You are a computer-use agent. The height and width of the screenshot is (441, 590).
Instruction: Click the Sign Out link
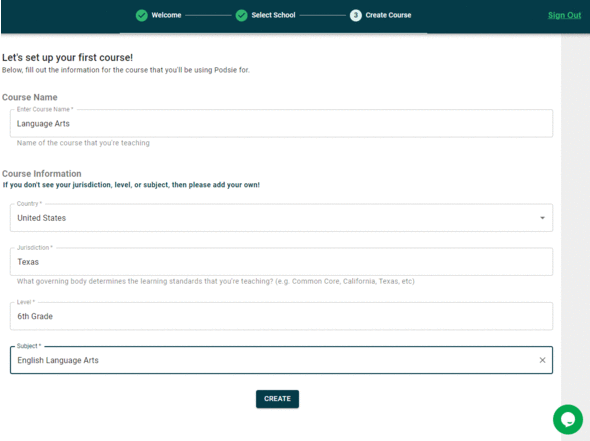(x=564, y=15)
